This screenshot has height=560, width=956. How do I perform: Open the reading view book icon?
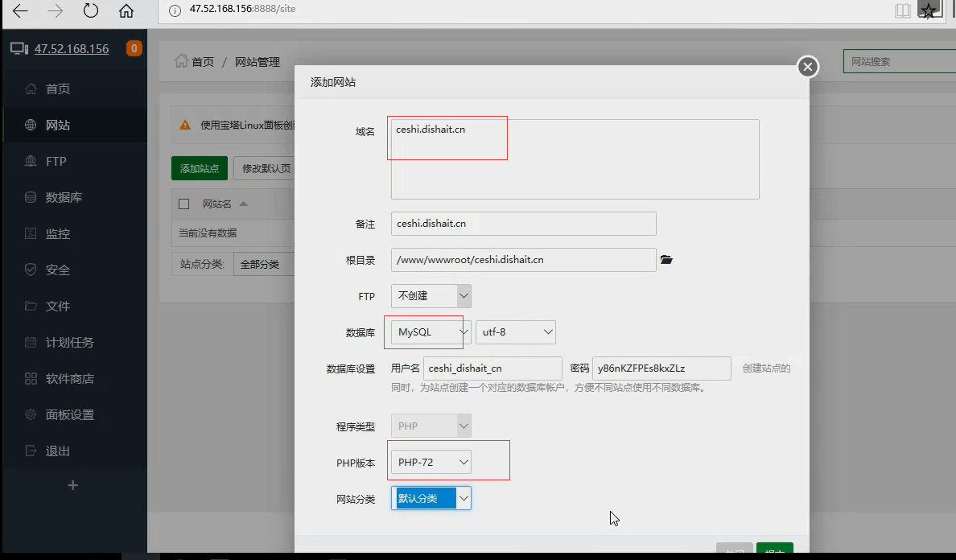tap(903, 10)
